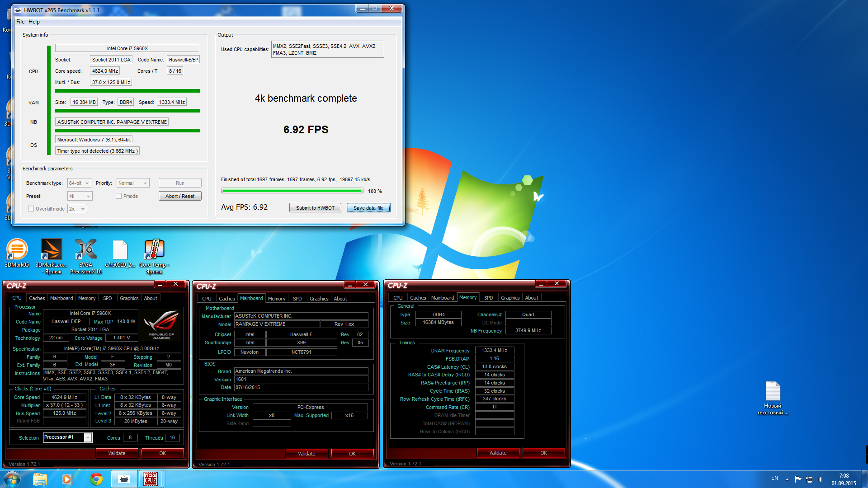Show hidden tray icons arrow
868x488 pixels.
[x=787, y=479]
